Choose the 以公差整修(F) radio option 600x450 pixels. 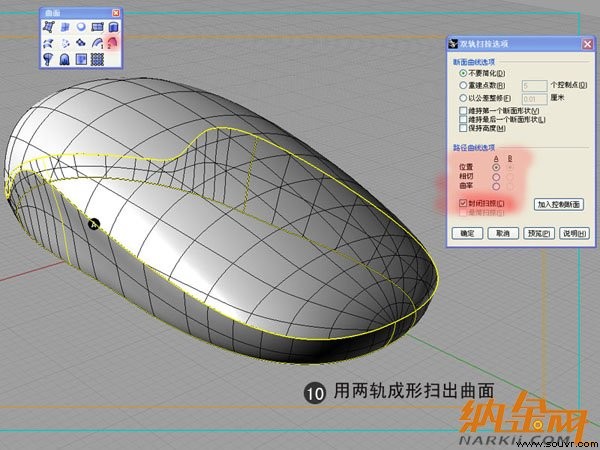click(463, 98)
